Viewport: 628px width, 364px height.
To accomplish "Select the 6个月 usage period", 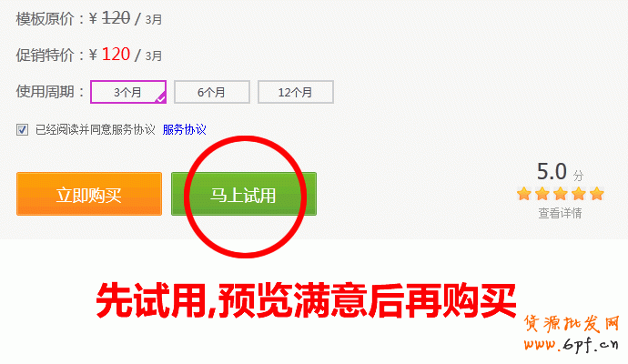I will 212,92.
